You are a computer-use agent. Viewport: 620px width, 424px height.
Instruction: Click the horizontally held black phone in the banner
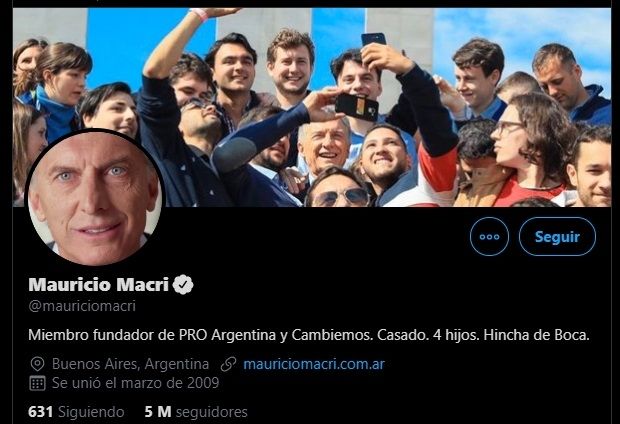(x=357, y=107)
